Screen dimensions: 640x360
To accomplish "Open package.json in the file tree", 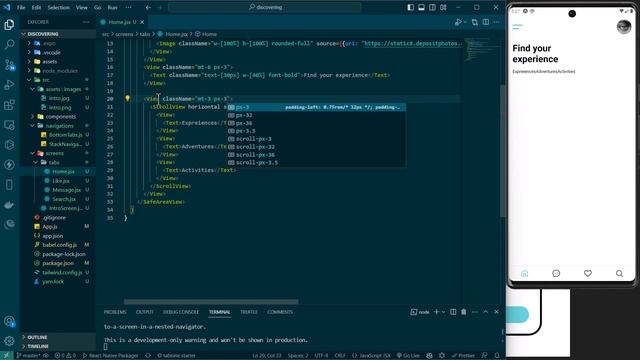I will point(58,263).
